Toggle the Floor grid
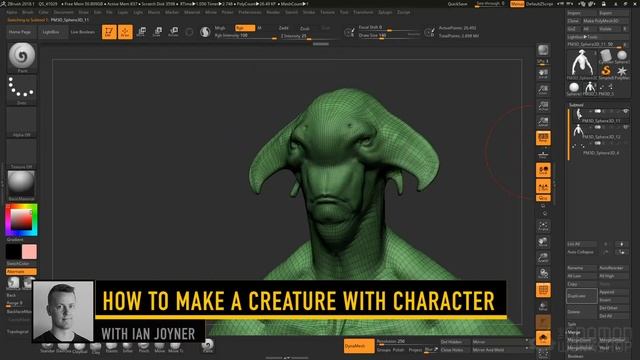Screen dimensions: 640x360 [x=543, y=154]
